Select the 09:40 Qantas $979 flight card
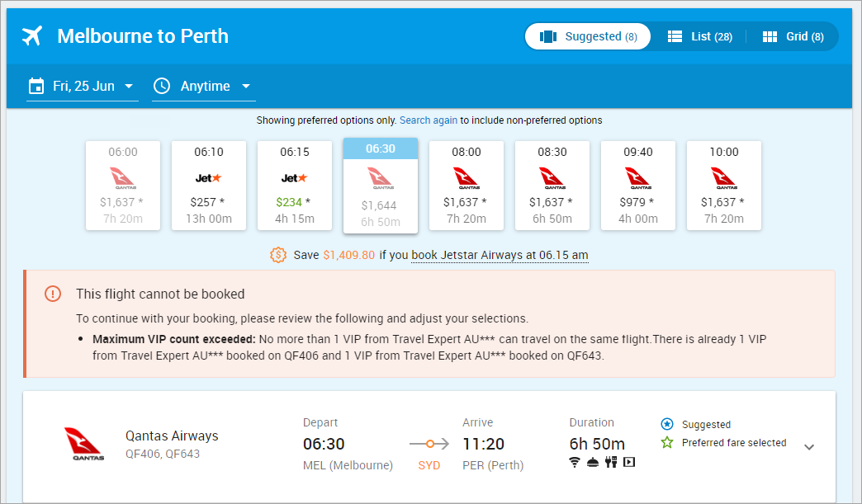This screenshot has height=504, width=862. [638, 186]
